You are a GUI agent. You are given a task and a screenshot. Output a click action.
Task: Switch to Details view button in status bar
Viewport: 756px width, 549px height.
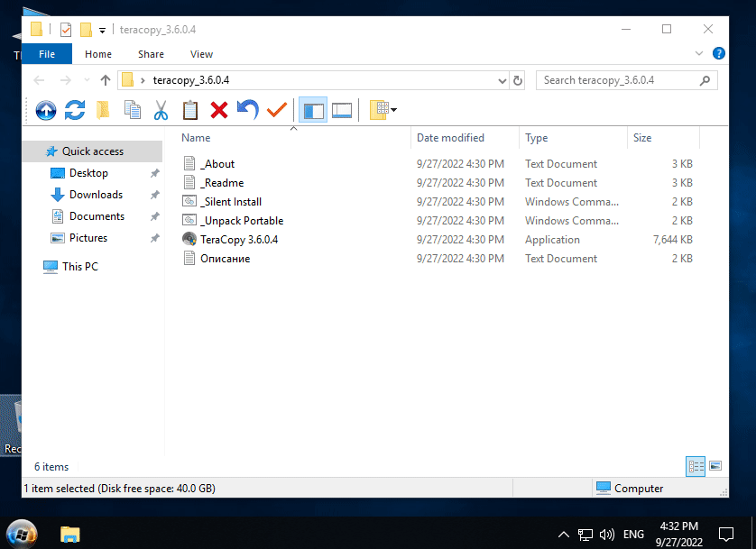696,466
